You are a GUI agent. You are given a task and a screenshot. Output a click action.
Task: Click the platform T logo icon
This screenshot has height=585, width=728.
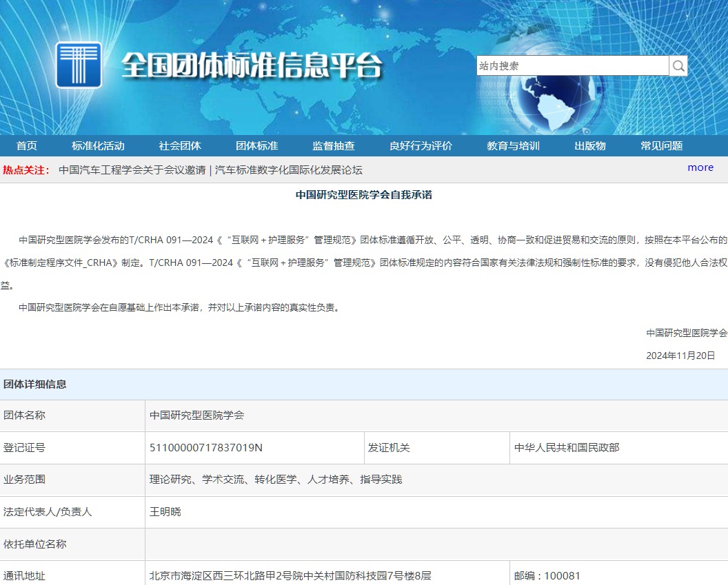point(79,65)
